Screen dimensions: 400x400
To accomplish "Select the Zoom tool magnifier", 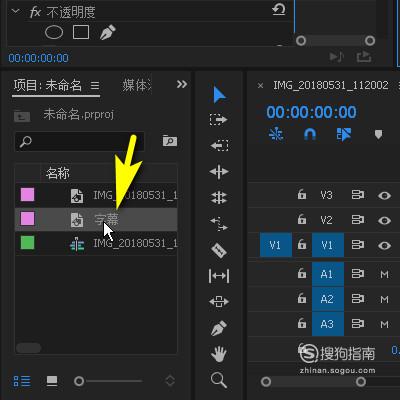I will pyautogui.click(x=219, y=380).
